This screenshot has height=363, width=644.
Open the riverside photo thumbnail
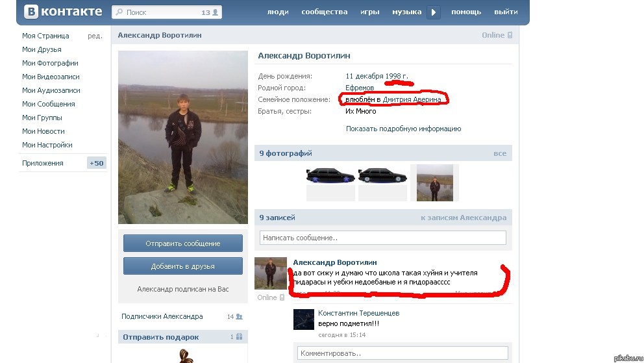[434, 182]
